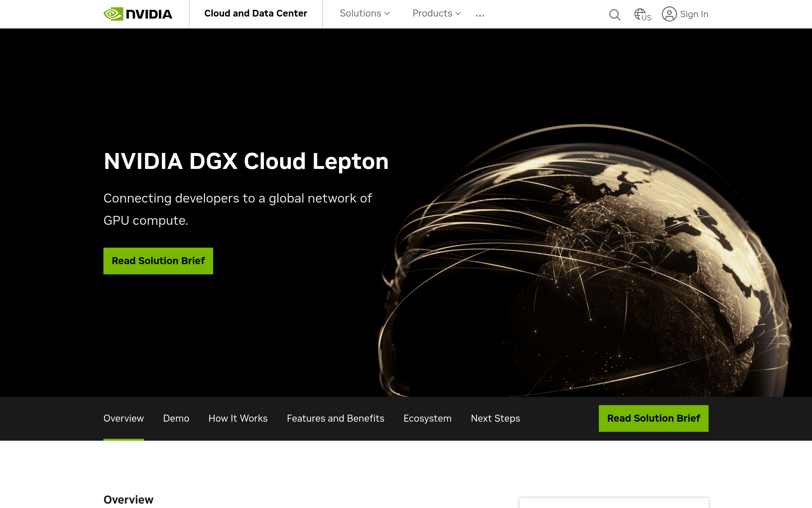
Task: Click the Overview section heading below the tab bar
Action: pos(128,500)
